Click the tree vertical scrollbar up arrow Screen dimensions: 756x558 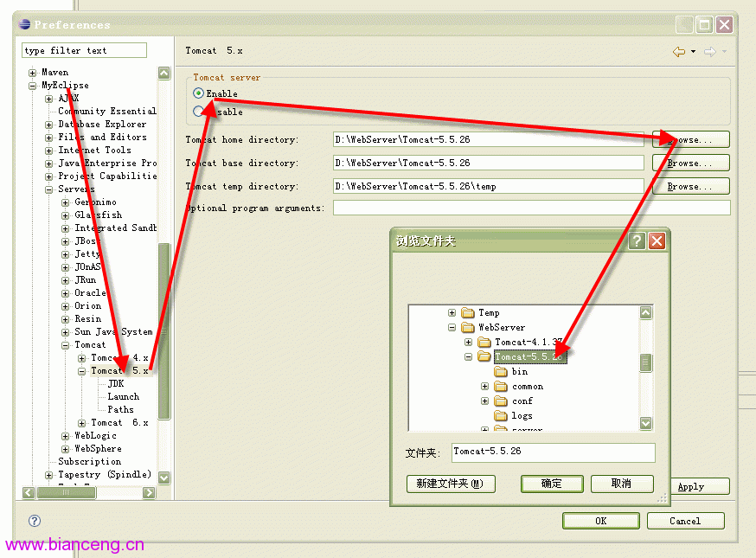click(164, 73)
